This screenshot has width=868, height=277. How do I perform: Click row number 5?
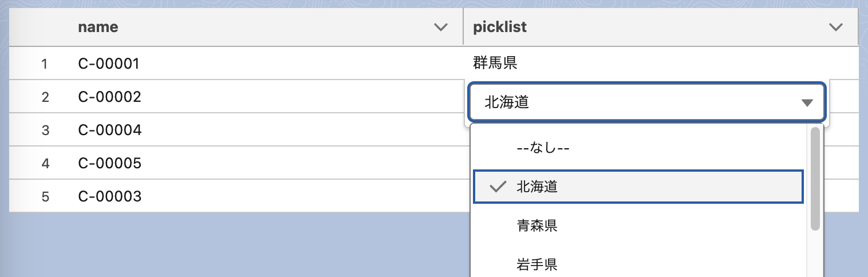tap(45, 197)
